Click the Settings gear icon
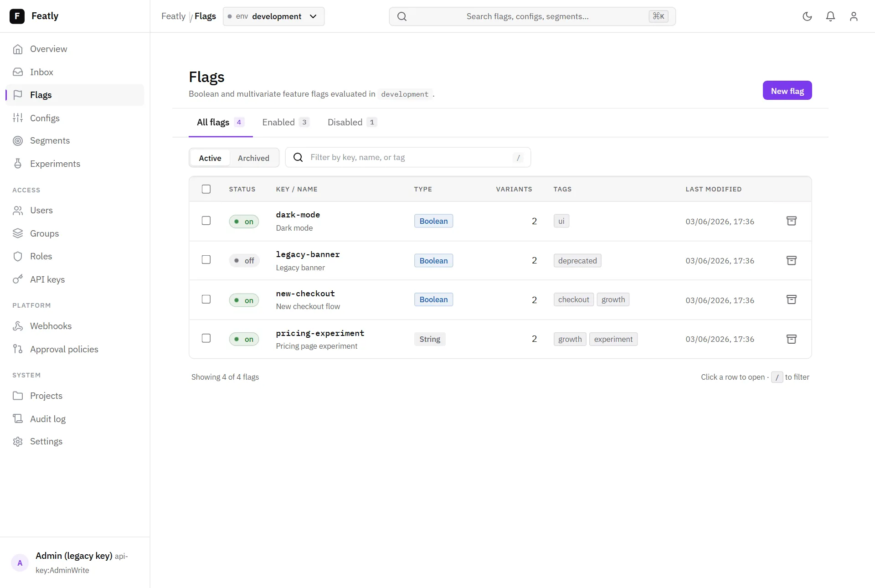The width and height of the screenshot is (875, 588). 18,442
